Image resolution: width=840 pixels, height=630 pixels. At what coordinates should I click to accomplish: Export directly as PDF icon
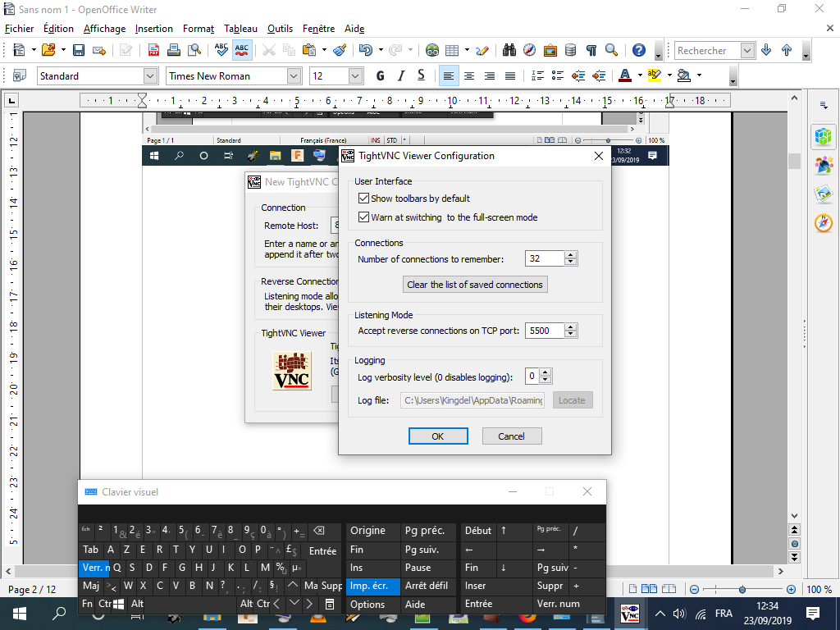[153, 50]
